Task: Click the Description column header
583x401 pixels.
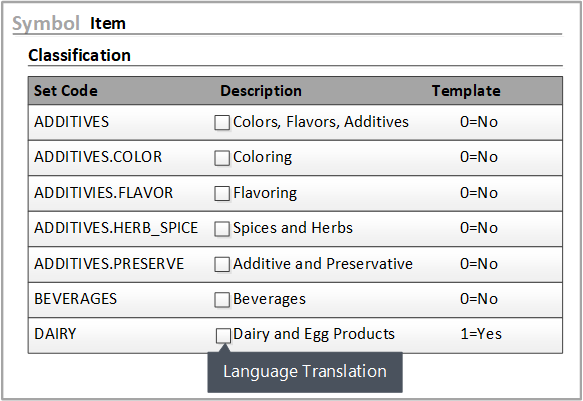Action: [x=261, y=91]
